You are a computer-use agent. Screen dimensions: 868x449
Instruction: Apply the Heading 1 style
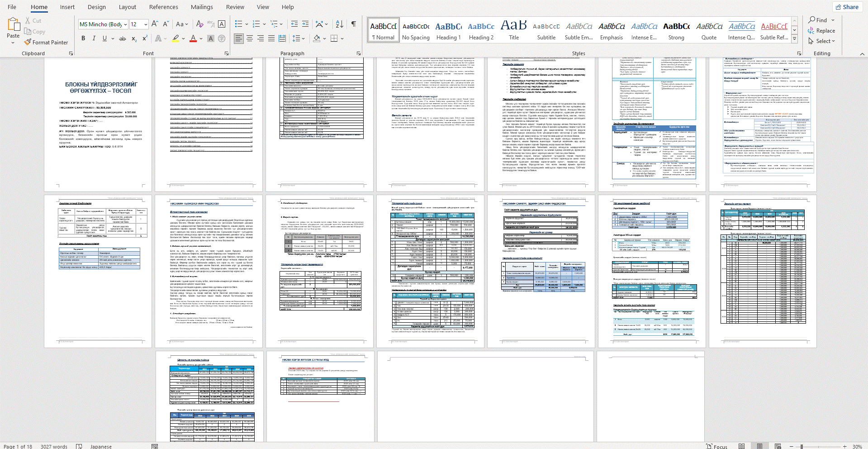[x=448, y=31]
